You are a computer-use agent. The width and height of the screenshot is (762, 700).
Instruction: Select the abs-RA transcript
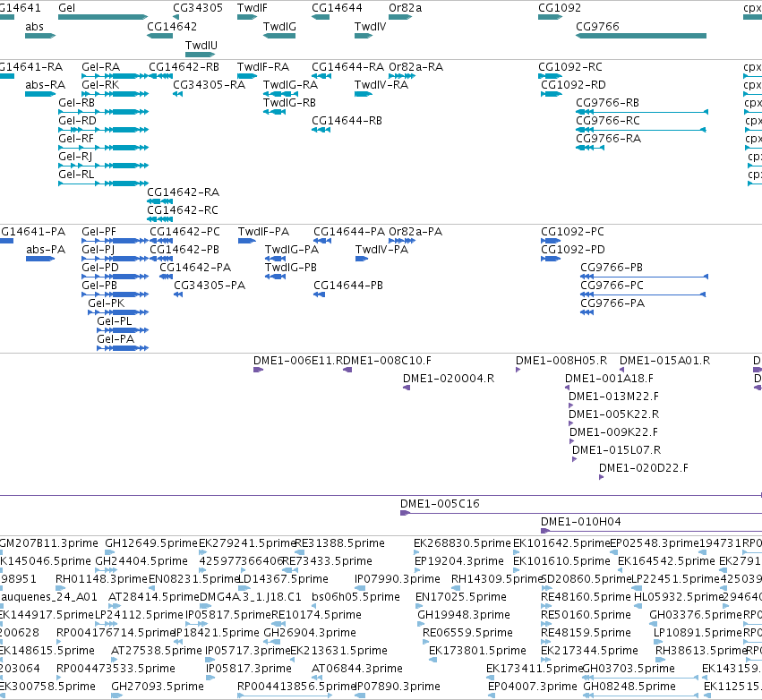coord(40,94)
